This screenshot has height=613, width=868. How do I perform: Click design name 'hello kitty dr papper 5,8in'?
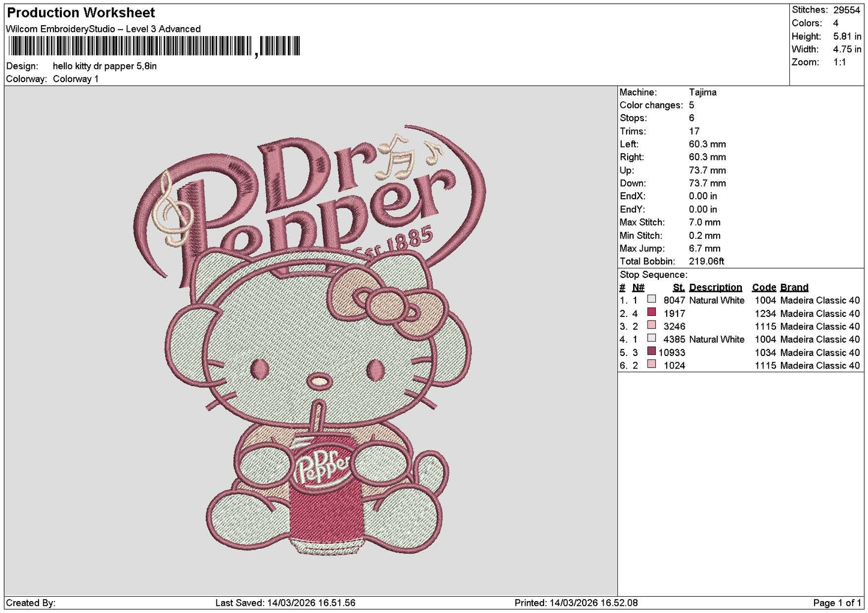point(105,66)
